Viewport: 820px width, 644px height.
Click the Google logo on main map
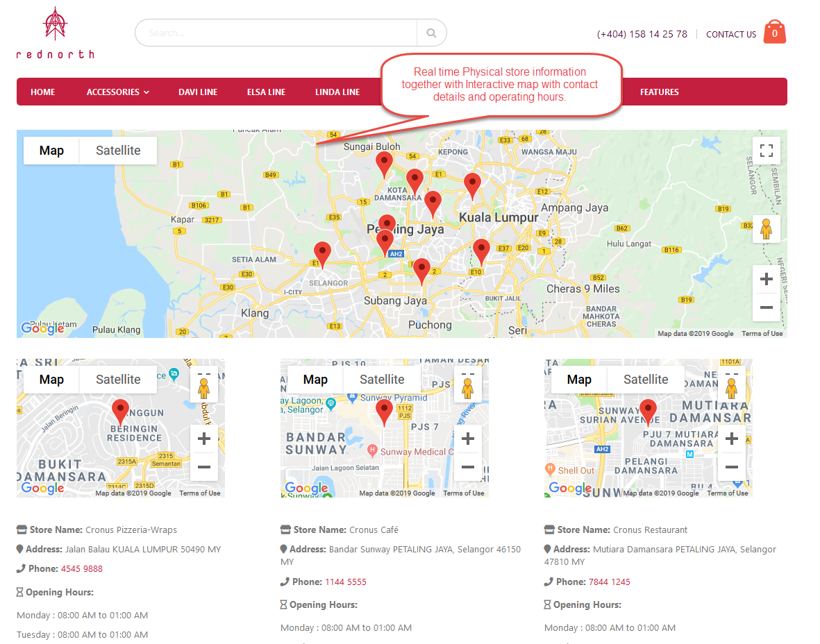(x=42, y=328)
